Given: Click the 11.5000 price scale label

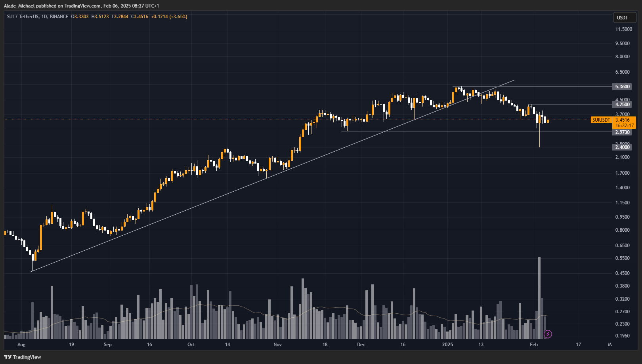Looking at the screenshot, I should (623, 29).
